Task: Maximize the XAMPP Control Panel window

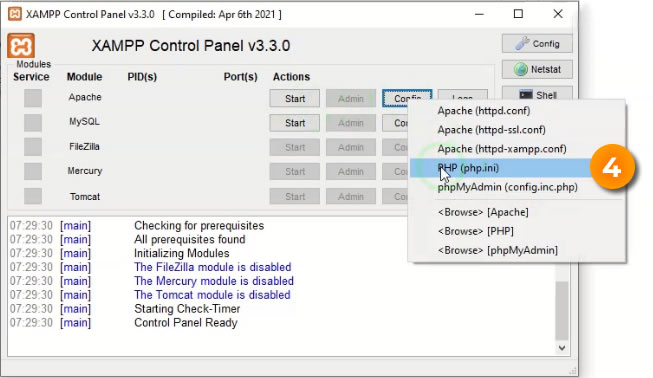Action: click(x=518, y=14)
